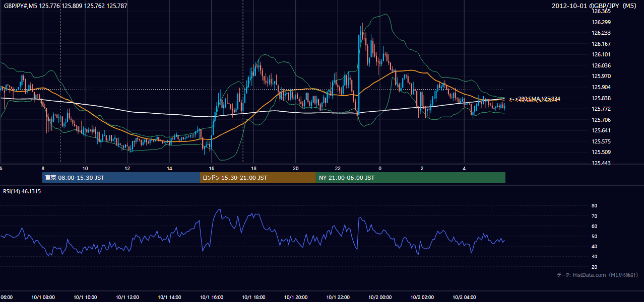Click the 10/1 12:00 bottom time label
Viewport: 644px width, 302px height.
pyautogui.click(x=127, y=297)
